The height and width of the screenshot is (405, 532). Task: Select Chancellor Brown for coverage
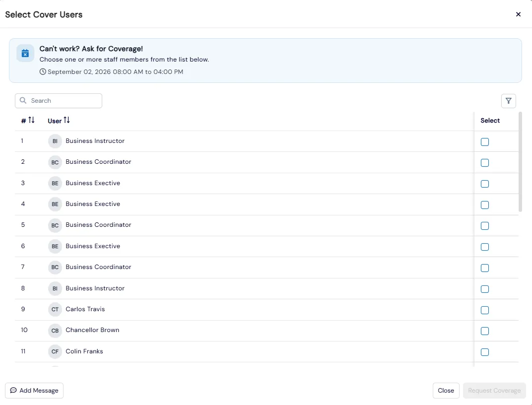(x=485, y=331)
